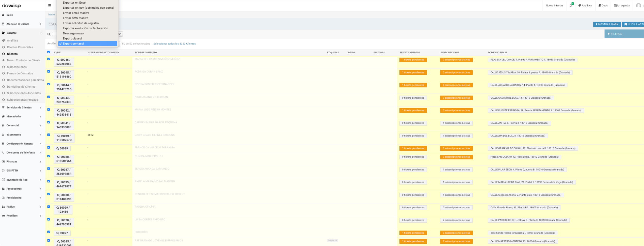644x246 pixels.
Task: Open Mi agenda calendar
Action: click(622, 5)
